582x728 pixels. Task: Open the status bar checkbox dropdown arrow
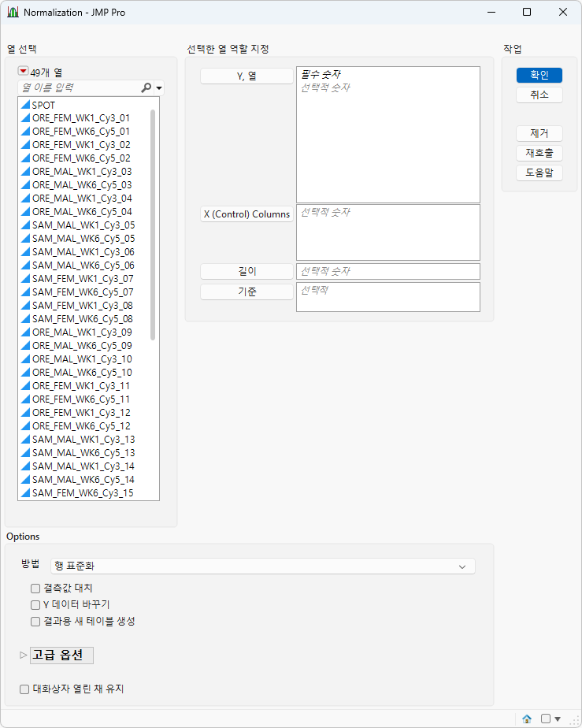[558, 719]
